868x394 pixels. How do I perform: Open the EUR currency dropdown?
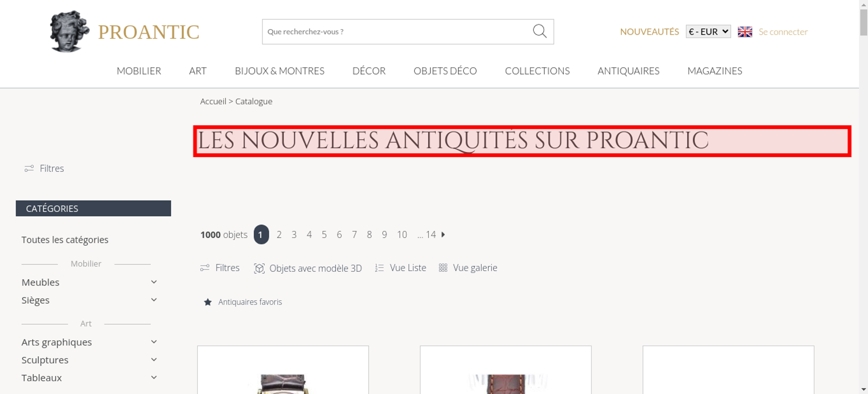tap(708, 32)
